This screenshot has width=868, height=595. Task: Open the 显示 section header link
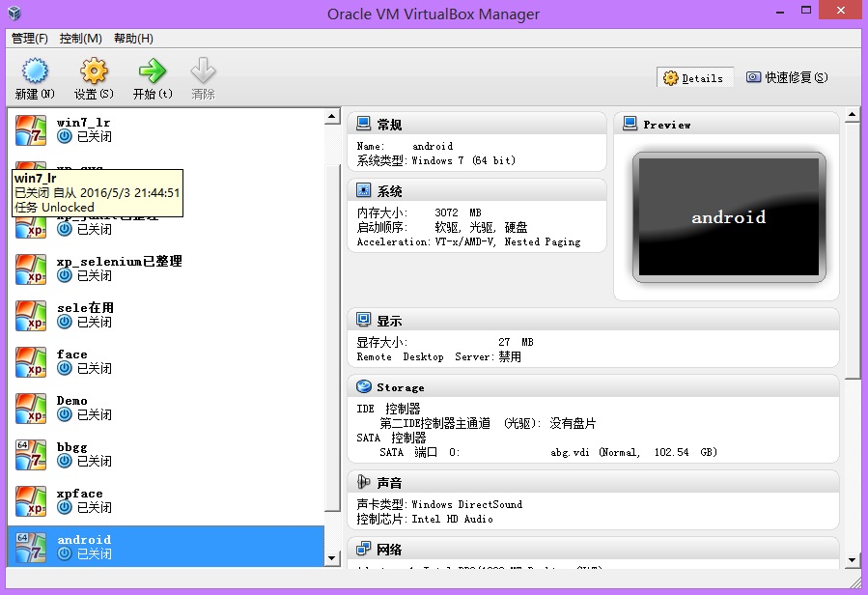pyautogui.click(x=389, y=322)
